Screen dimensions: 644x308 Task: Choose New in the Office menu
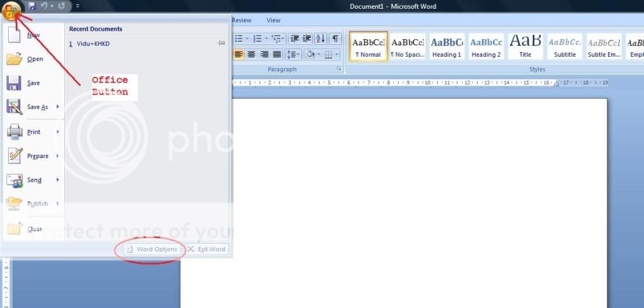(33, 35)
